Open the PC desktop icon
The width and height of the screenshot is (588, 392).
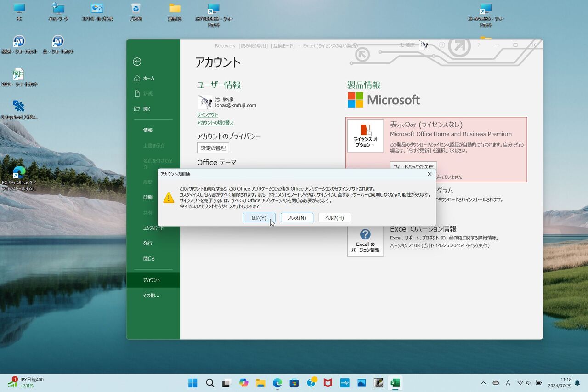click(19, 12)
